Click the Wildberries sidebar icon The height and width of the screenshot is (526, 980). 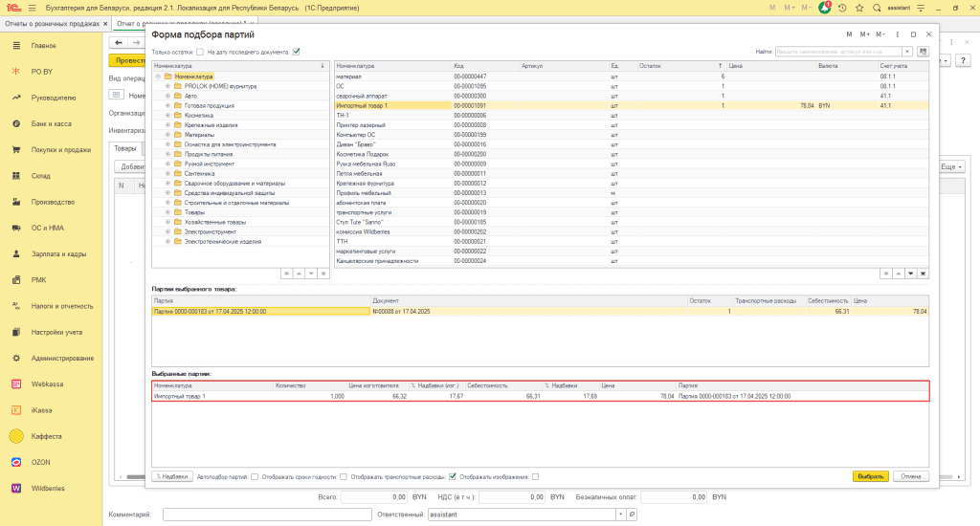16,489
